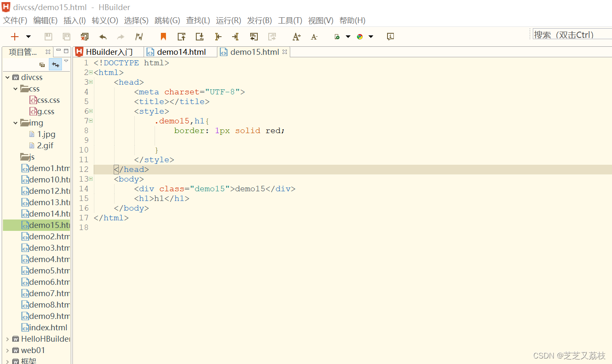Open the 帮助(H) menu
Viewport: 612px width, 364px height.
tap(352, 20)
